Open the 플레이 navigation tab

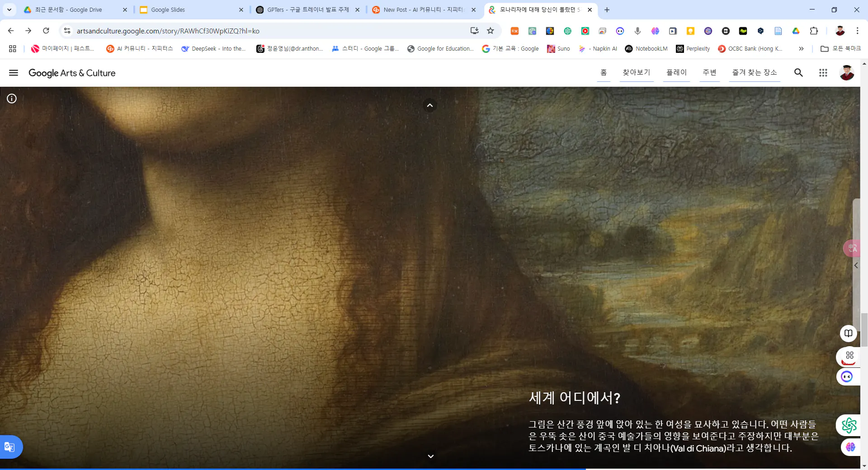click(x=676, y=72)
